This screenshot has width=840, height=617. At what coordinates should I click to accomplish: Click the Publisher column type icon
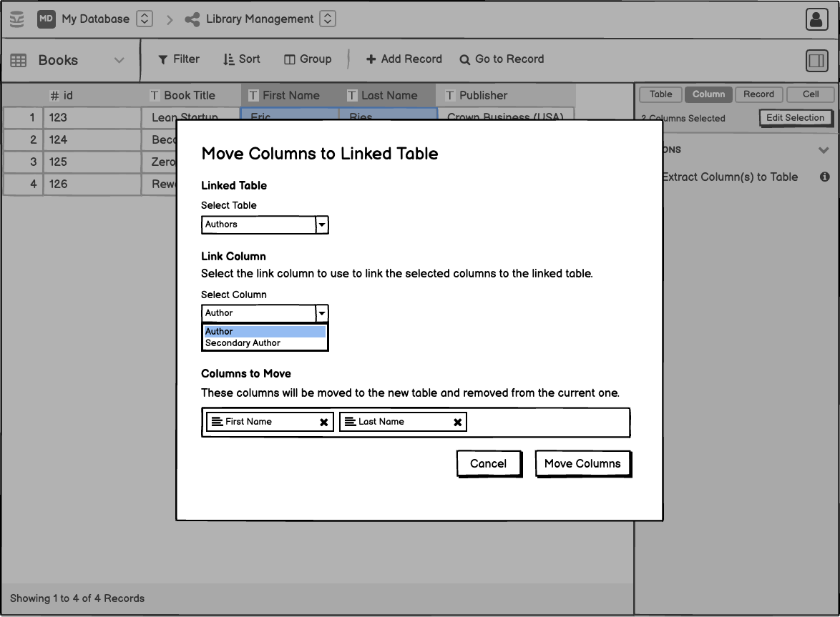pos(450,96)
